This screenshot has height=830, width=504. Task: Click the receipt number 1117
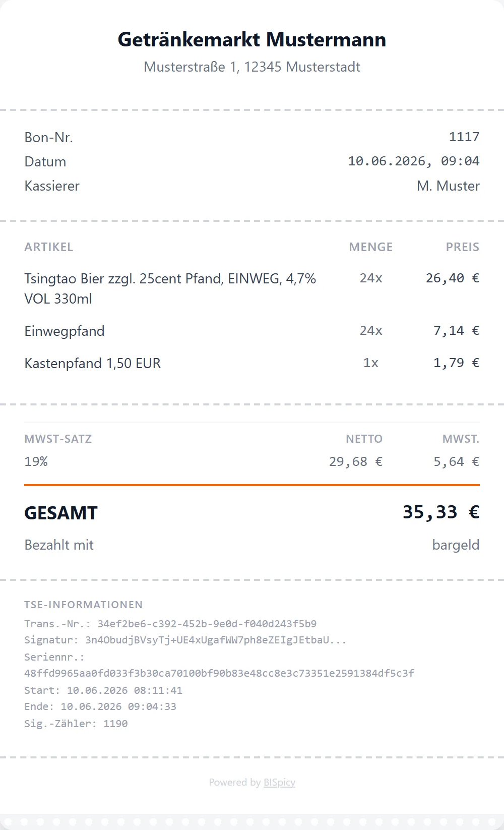(x=464, y=137)
